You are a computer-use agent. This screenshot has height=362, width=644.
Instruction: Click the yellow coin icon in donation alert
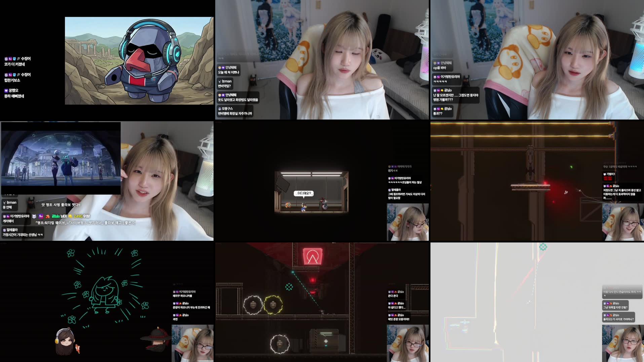(70, 216)
